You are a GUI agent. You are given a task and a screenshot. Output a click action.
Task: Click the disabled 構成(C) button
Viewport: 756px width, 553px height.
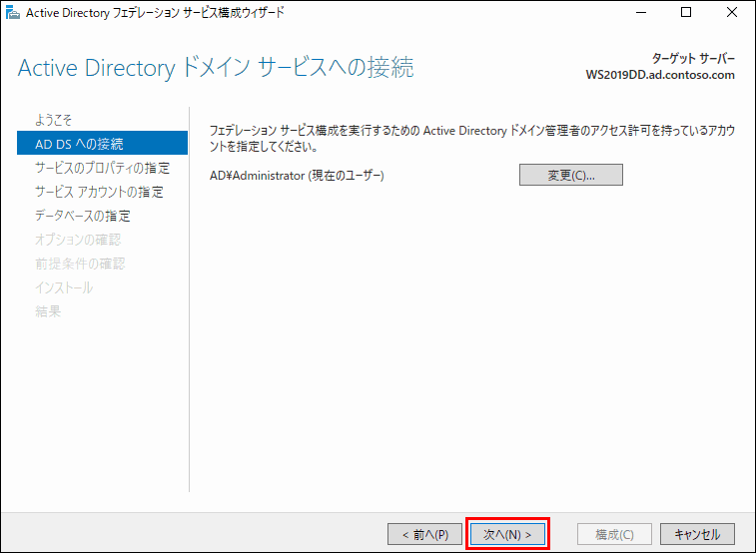tap(614, 534)
